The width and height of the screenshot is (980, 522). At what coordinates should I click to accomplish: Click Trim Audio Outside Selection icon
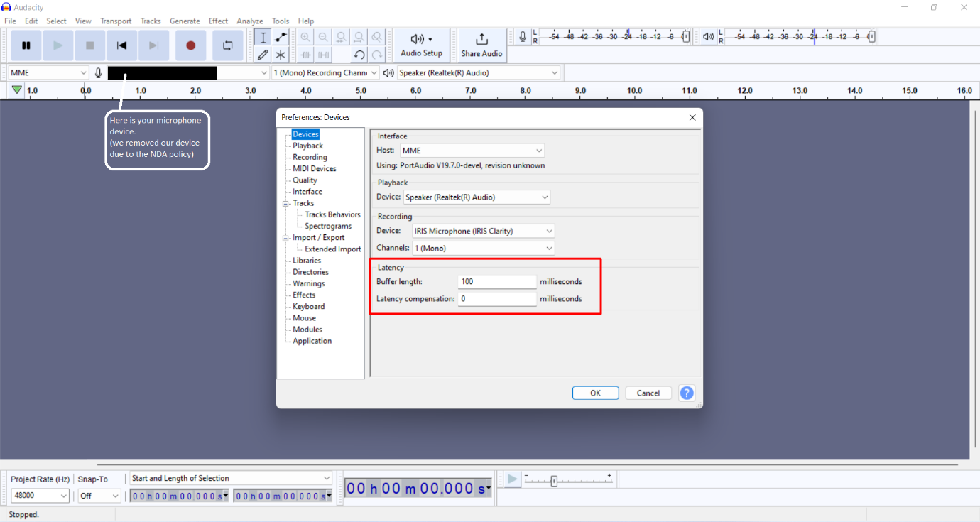coord(305,55)
